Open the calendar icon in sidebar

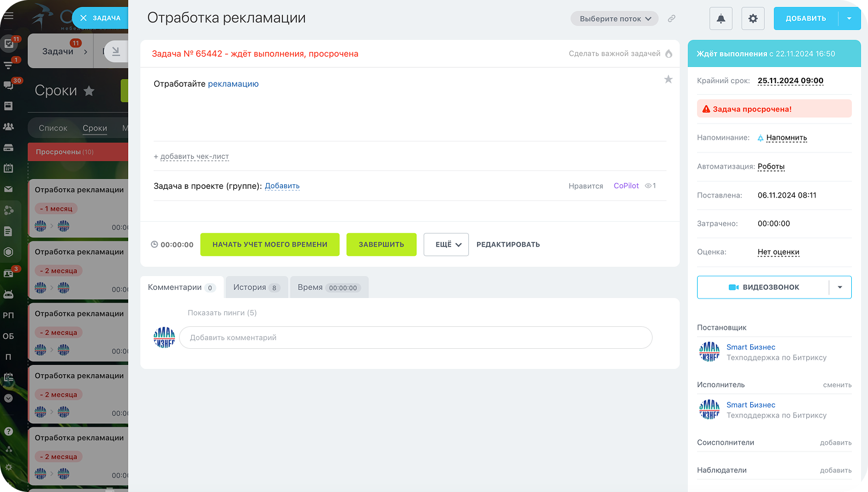pos(9,168)
